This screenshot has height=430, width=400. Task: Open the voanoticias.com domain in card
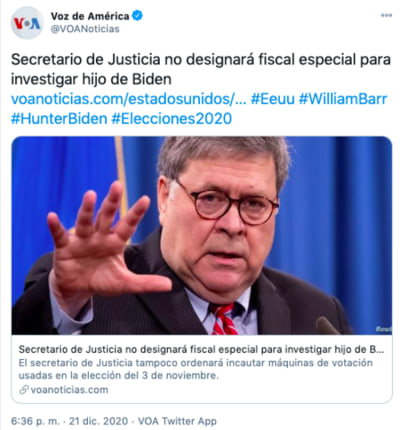click(x=69, y=389)
